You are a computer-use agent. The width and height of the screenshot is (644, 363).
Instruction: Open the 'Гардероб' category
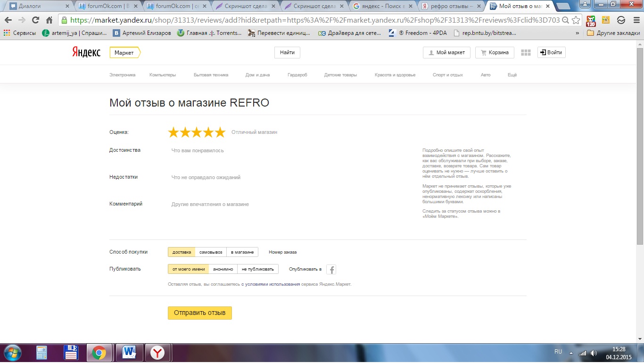(297, 75)
